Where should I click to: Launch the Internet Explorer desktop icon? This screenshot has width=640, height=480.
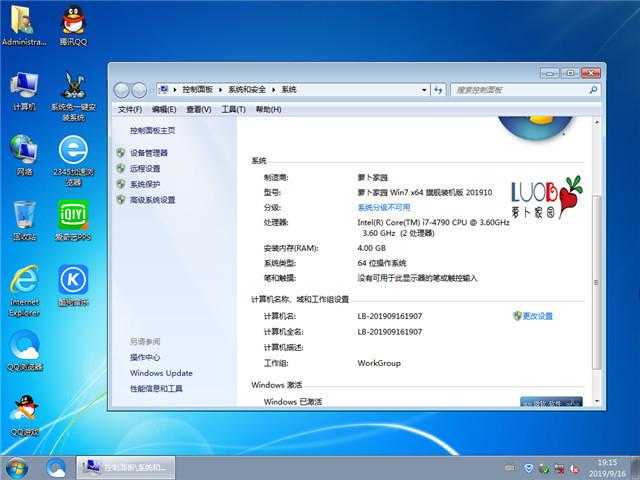[x=24, y=291]
